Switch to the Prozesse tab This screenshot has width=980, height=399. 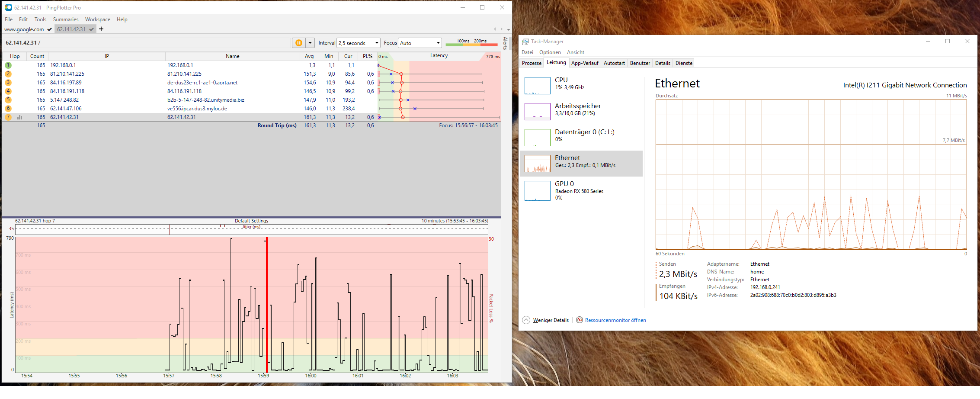click(532, 63)
